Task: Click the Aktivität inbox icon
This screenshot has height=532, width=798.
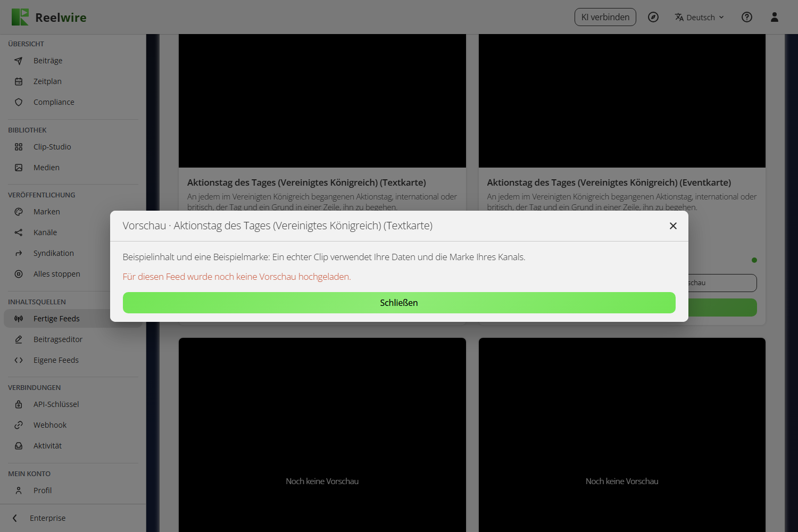Action: [x=19, y=446]
